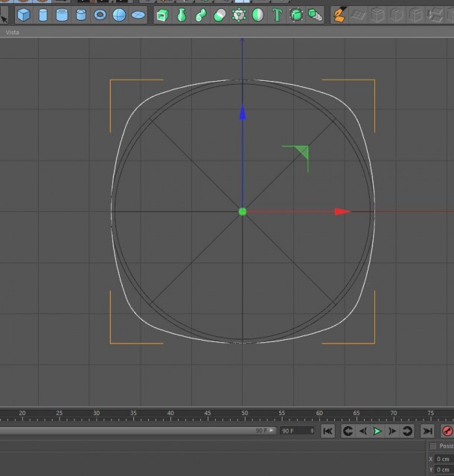Add a Torus primitive
This screenshot has height=476, width=454.
tap(100, 15)
